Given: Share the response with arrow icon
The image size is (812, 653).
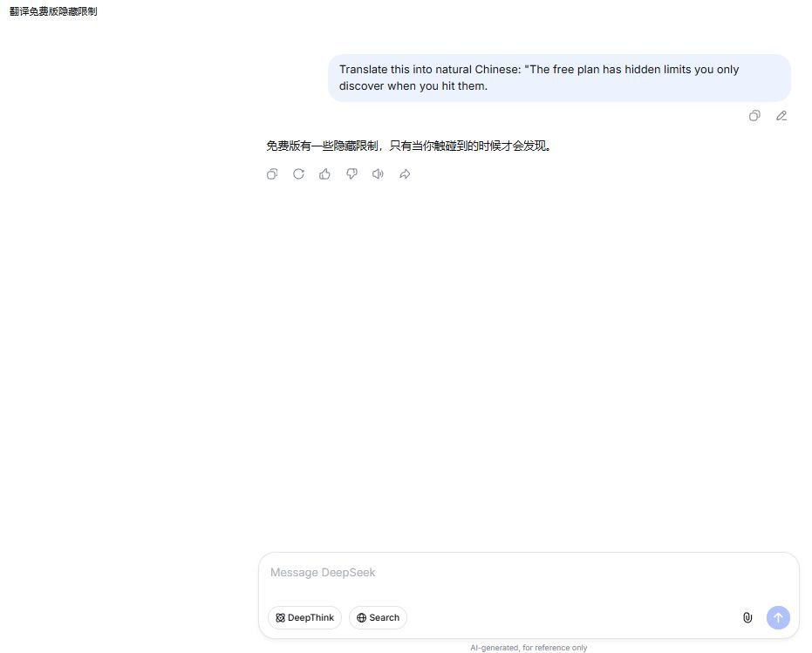Looking at the screenshot, I should tap(405, 174).
